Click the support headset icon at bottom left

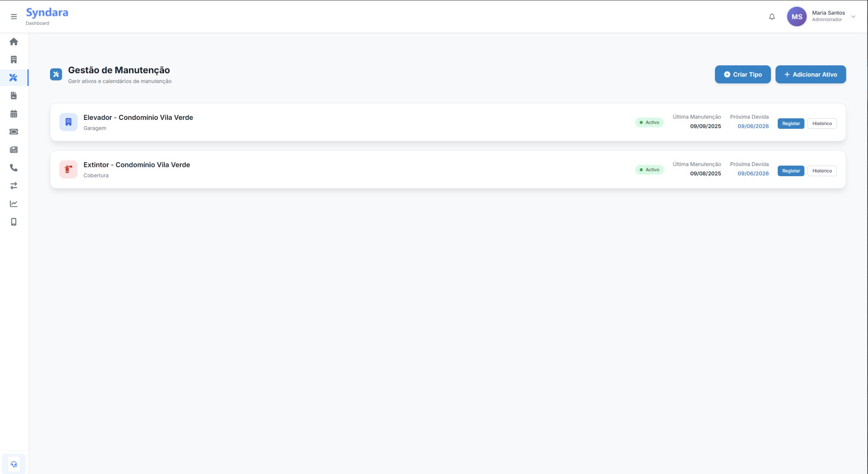click(x=14, y=463)
